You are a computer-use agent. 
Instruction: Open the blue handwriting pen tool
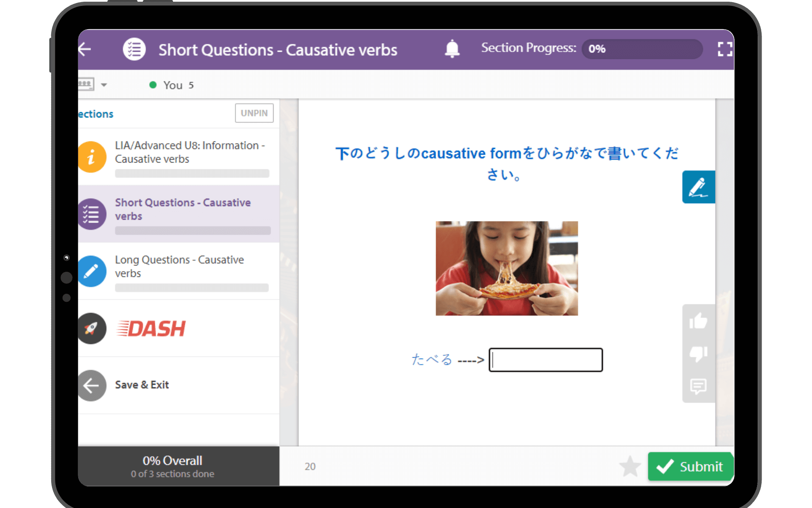[698, 187]
